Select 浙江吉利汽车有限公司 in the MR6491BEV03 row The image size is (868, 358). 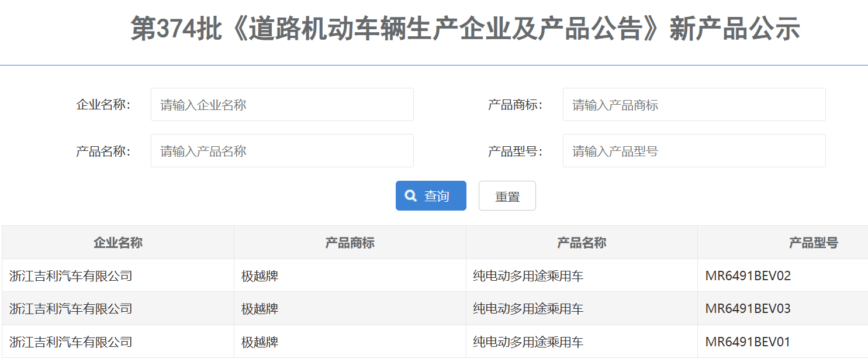[x=71, y=308]
